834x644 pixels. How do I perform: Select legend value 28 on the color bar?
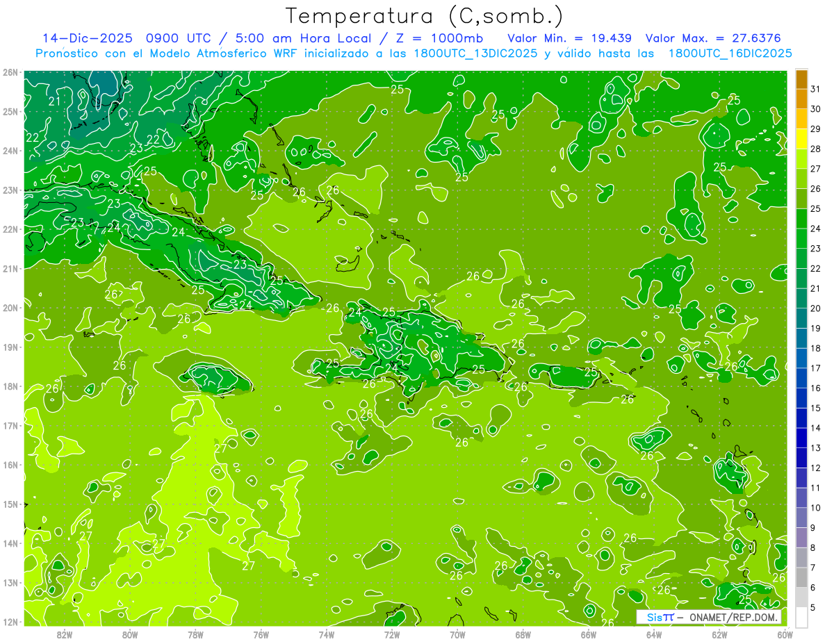point(815,149)
